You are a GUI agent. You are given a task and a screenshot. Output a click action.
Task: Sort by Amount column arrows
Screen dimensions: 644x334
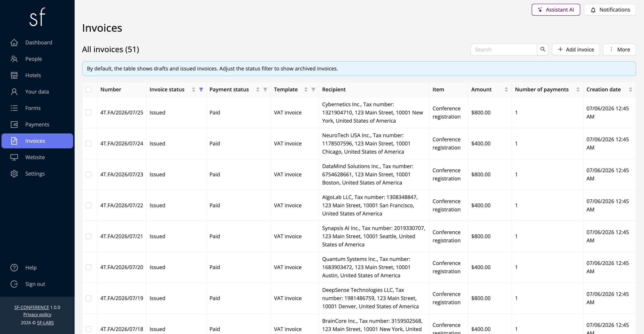[x=506, y=89]
